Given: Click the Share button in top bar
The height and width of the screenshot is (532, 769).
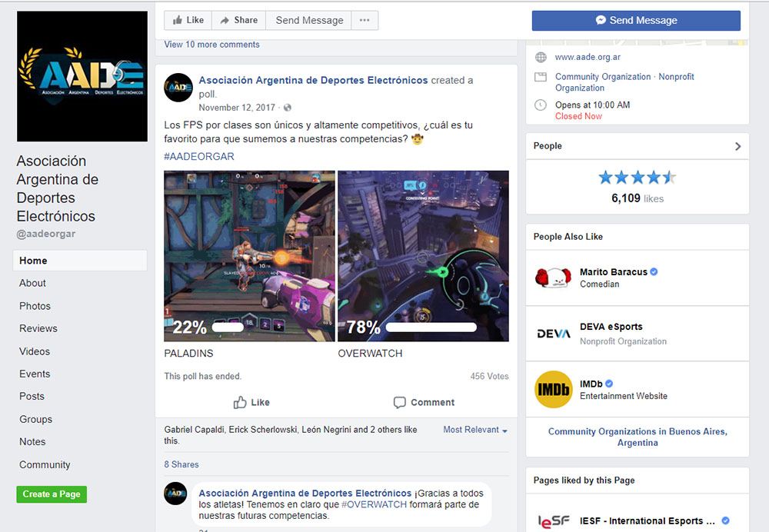Looking at the screenshot, I should pyautogui.click(x=239, y=20).
